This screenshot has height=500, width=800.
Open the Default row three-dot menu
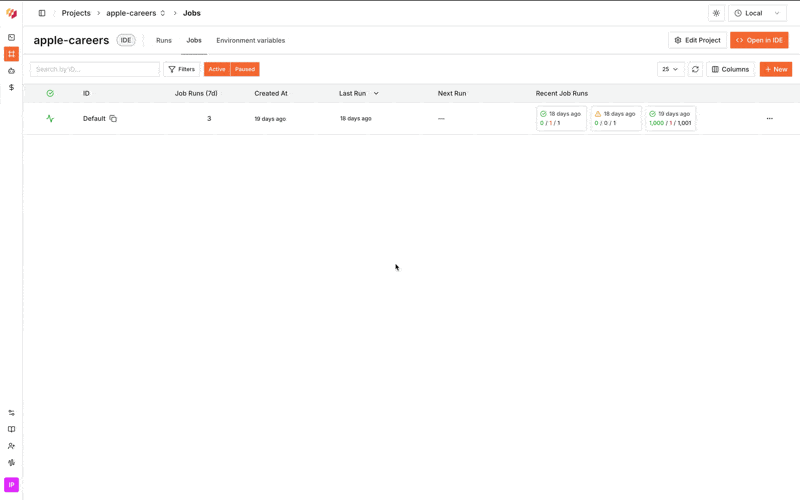coord(769,118)
